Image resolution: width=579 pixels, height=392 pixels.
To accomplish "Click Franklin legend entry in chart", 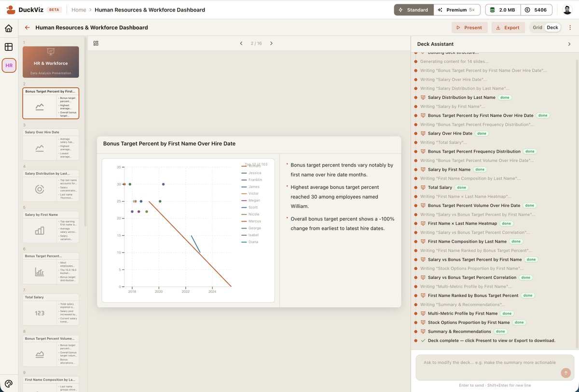I will pyautogui.click(x=252, y=180).
